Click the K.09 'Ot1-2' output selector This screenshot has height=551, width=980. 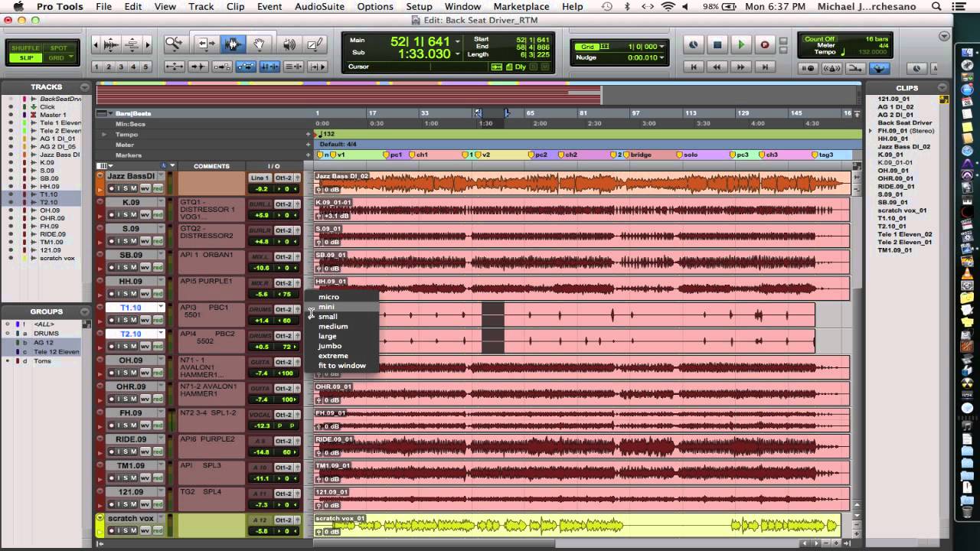283,204
